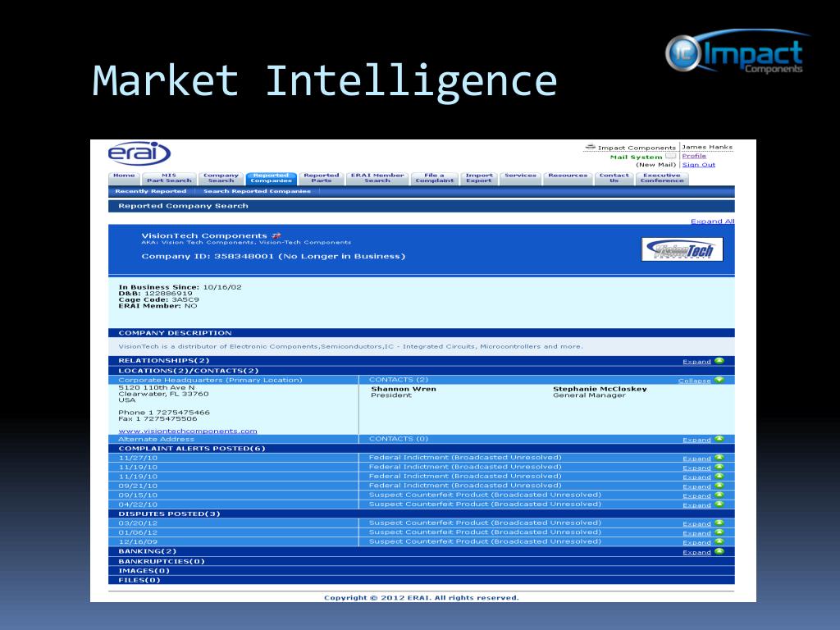Screen dimensions: 840x630
Task: Click green collapse icon on Contacts (2) row
Action: (x=719, y=380)
